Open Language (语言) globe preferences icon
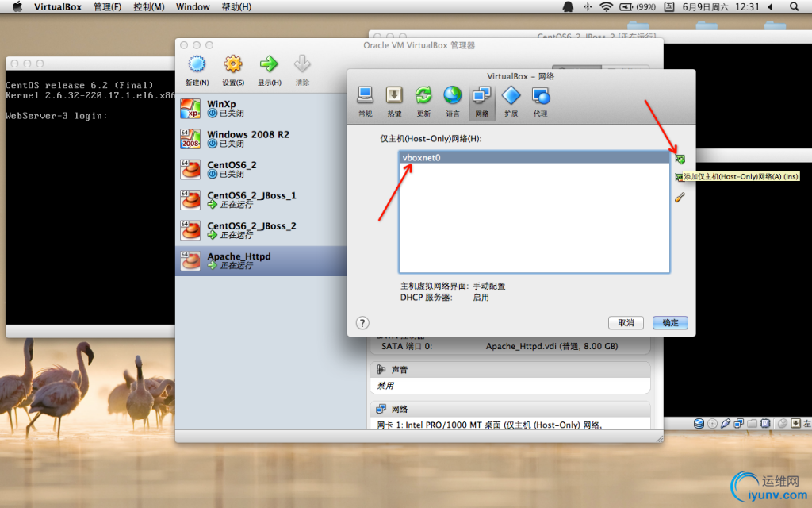 [453, 96]
